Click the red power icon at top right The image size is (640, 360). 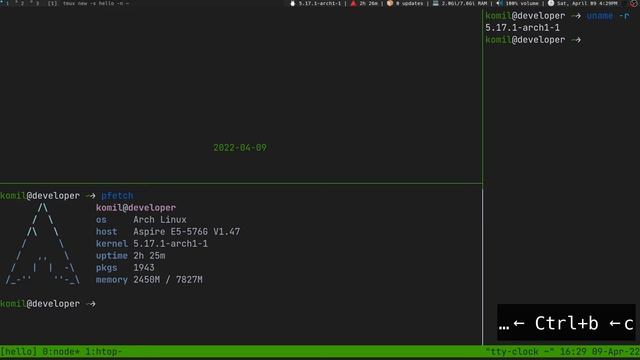coord(633,3)
